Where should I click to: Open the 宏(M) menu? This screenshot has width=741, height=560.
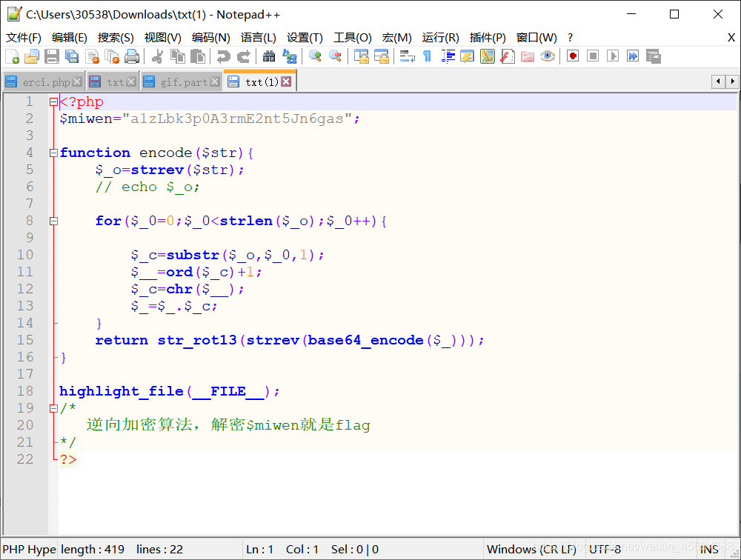pos(396,37)
